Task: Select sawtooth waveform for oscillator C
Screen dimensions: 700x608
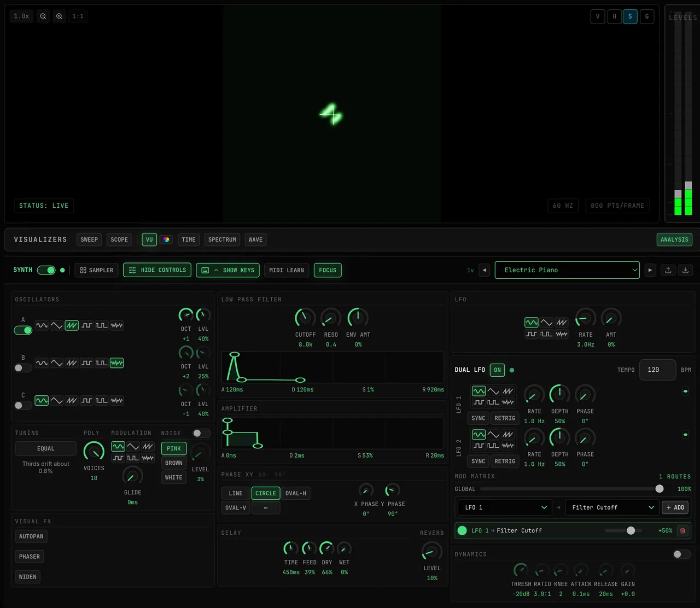Action: [x=72, y=401]
